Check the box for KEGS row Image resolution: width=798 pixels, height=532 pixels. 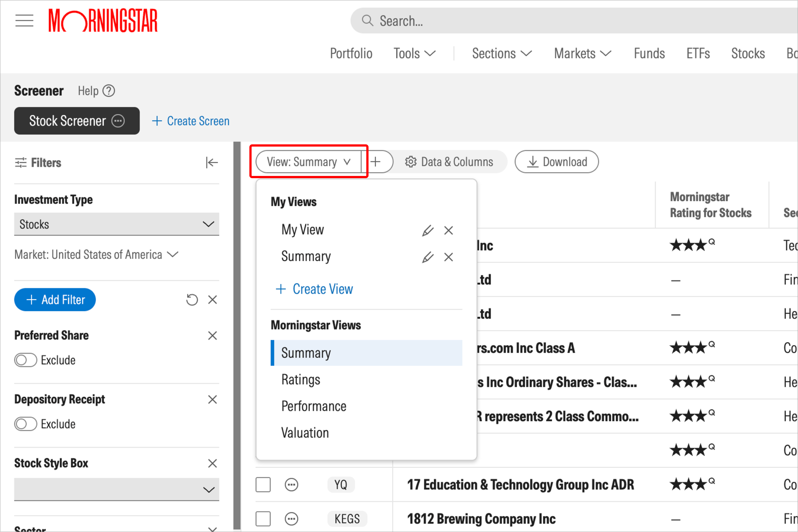click(263, 519)
